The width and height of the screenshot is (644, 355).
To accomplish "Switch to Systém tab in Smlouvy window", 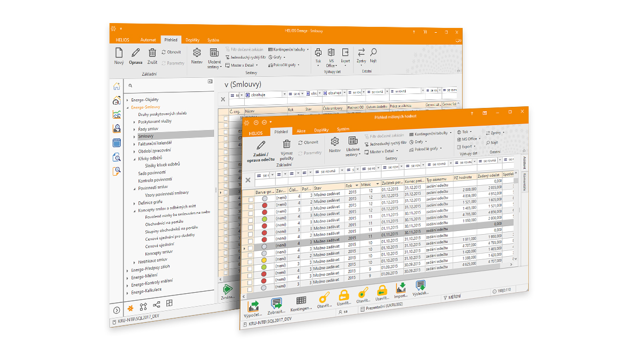I will (x=213, y=40).
